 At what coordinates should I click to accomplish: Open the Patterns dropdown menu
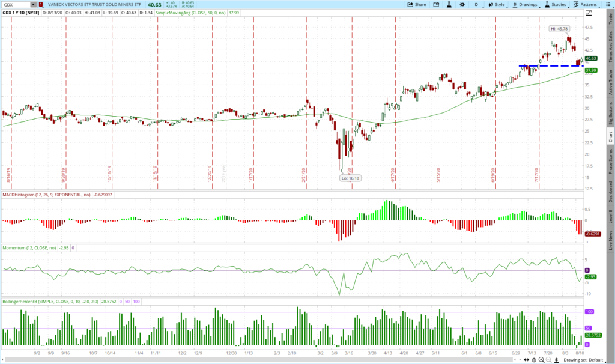click(585, 5)
